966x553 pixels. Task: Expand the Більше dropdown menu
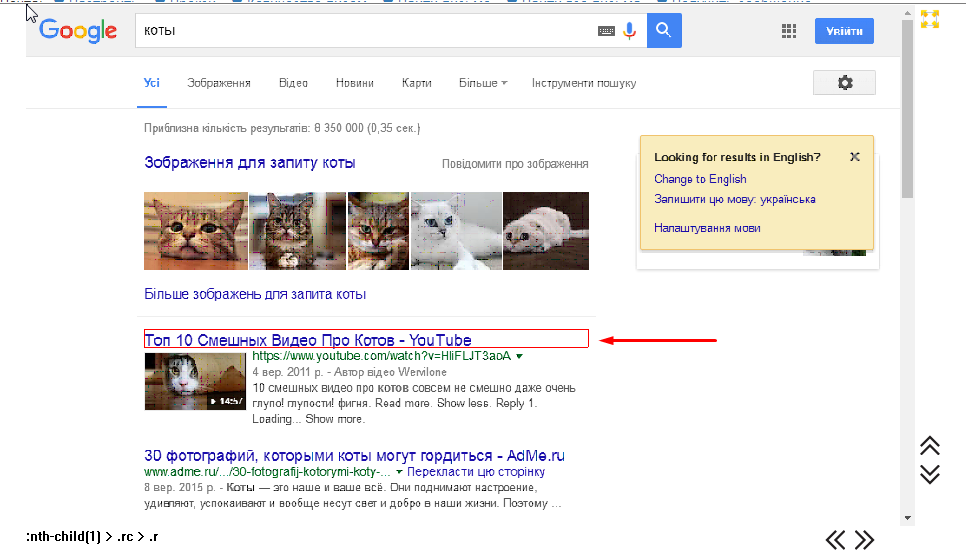pyautogui.click(x=483, y=83)
